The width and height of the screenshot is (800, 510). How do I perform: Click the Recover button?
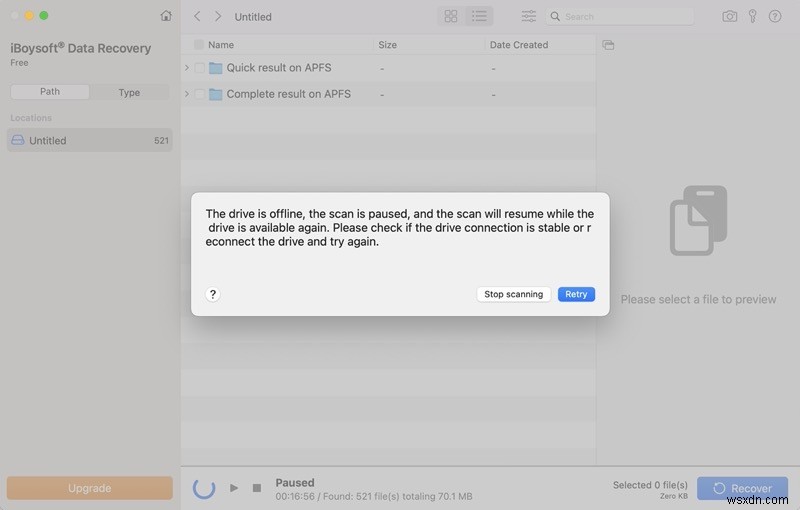pyautogui.click(x=742, y=488)
